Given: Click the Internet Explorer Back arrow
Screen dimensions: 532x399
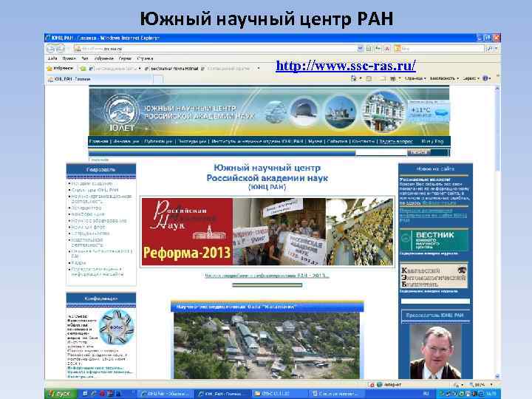Looking at the screenshot, I should (x=50, y=49).
